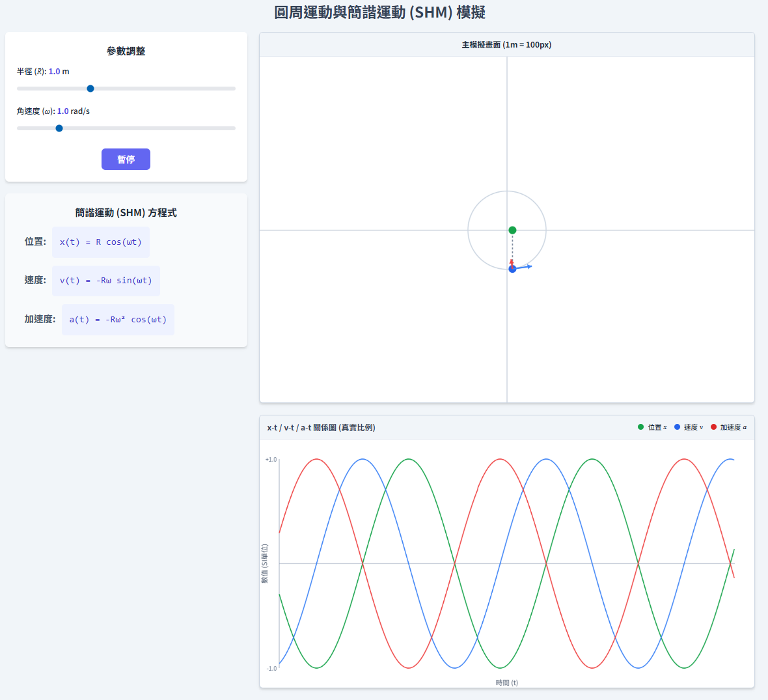Click the green 位置 x legend dot
Screen dimensions: 768x700
pos(640,427)
